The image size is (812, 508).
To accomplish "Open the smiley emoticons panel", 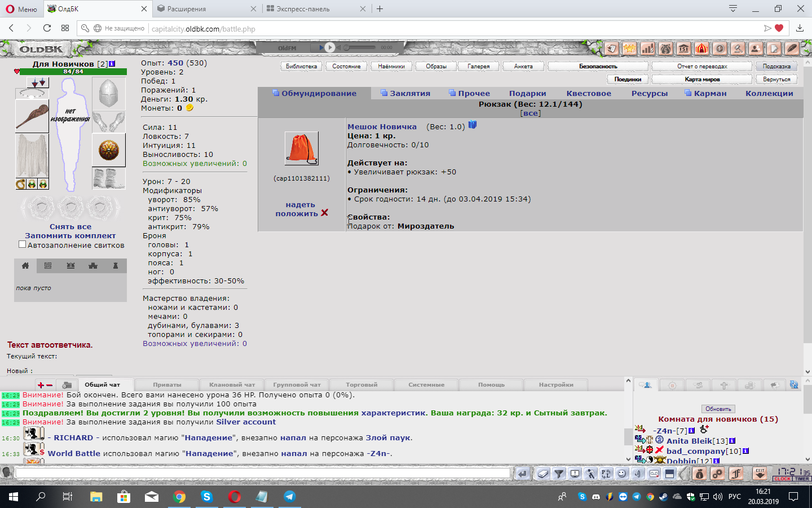I will click(622, 474).
